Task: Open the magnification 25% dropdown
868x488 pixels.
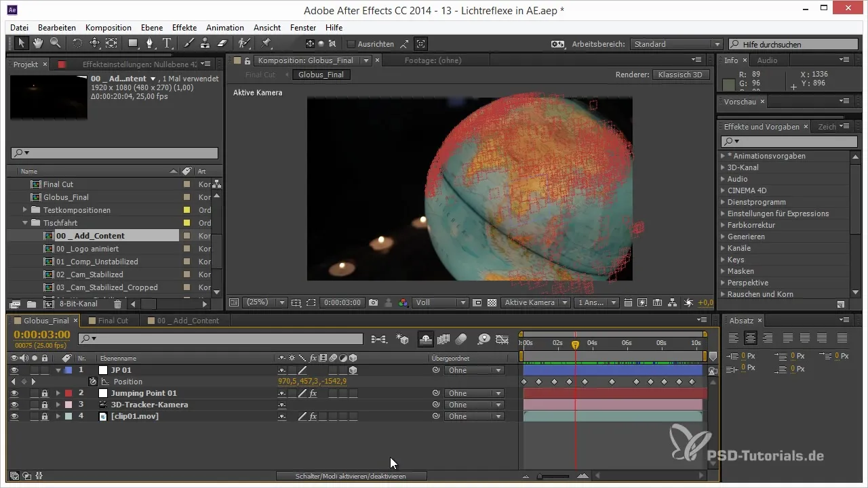Action: 264,303
